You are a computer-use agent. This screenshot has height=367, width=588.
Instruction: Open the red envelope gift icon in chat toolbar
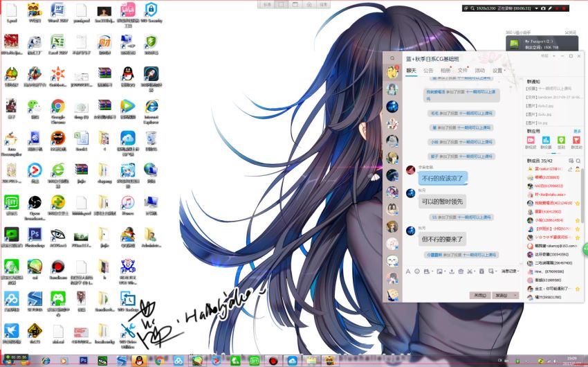point(461,271)
